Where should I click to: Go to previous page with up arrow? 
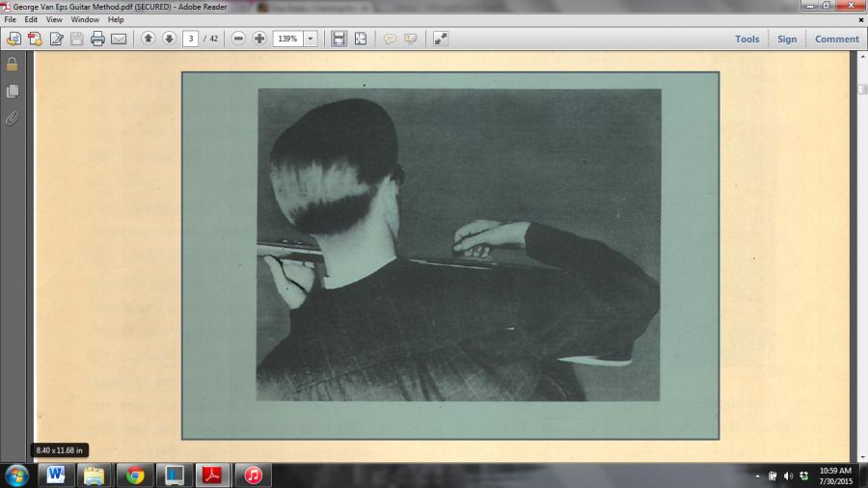(148, 39)
